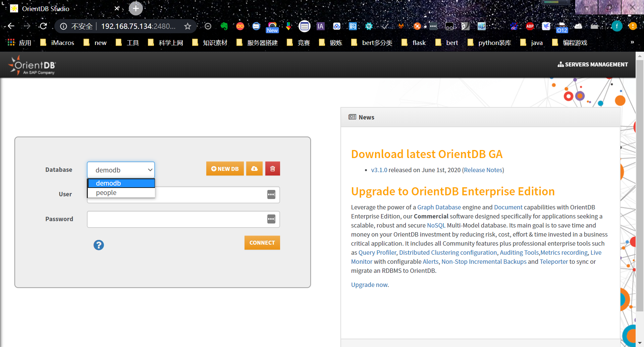
Task: Click the red trash delete database icon
Action: click(272, 169)
